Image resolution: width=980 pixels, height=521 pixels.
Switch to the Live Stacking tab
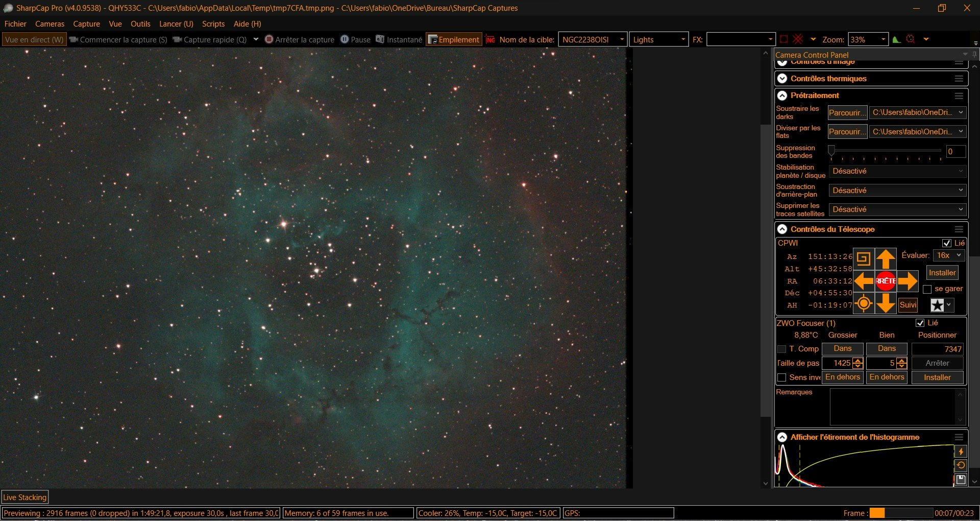(x=25, y=497)
